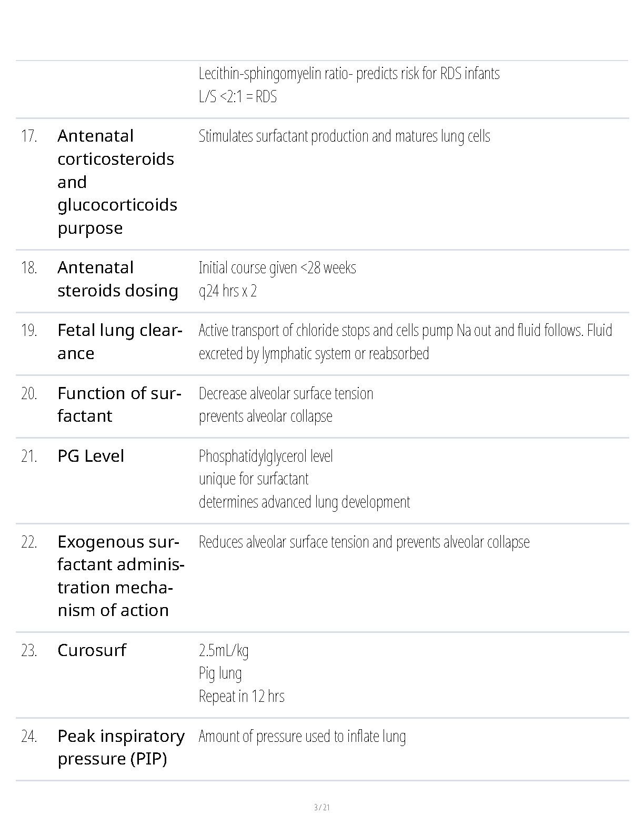Select the "Curosurf" term

[92, 650]
